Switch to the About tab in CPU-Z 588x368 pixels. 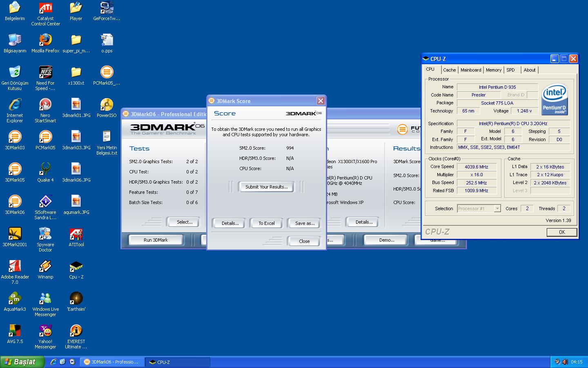[x=530, y=70]
